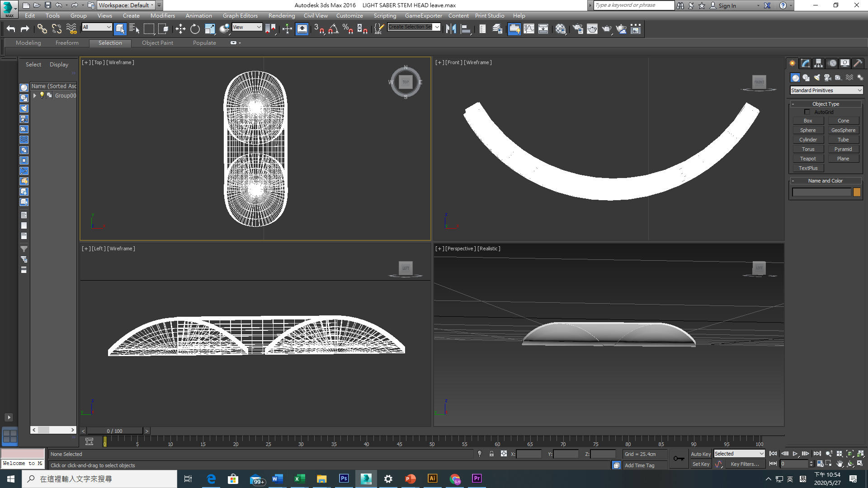Viewport: 868px width, 488px height.
Task: Select the Move tool
Action: coord(180,29)
